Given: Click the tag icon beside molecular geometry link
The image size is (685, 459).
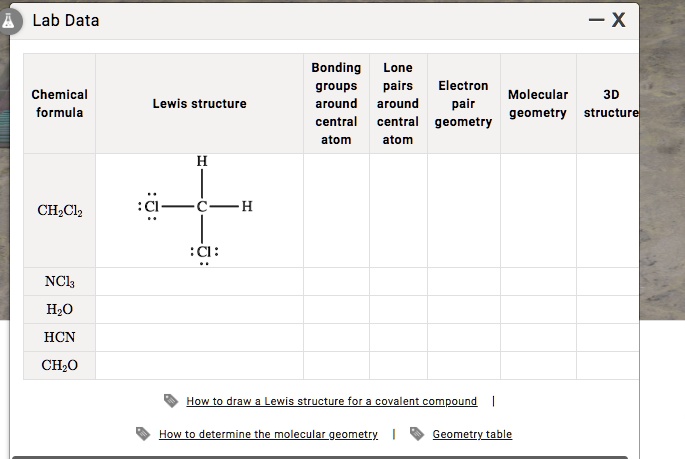Looking at the screenshot, I should (143, 434).
